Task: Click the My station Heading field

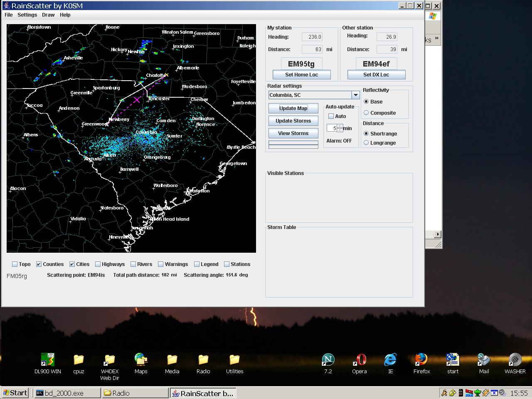Action: (312, 37)
